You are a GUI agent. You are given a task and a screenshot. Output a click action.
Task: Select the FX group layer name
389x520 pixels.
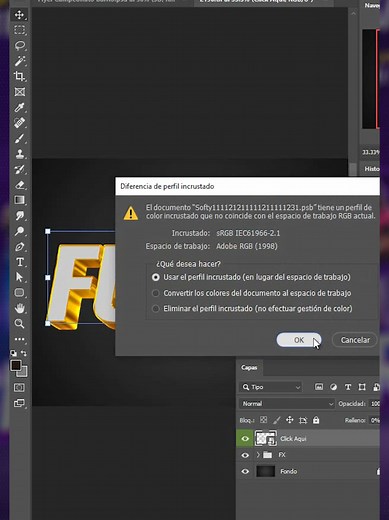click(282, 455)
